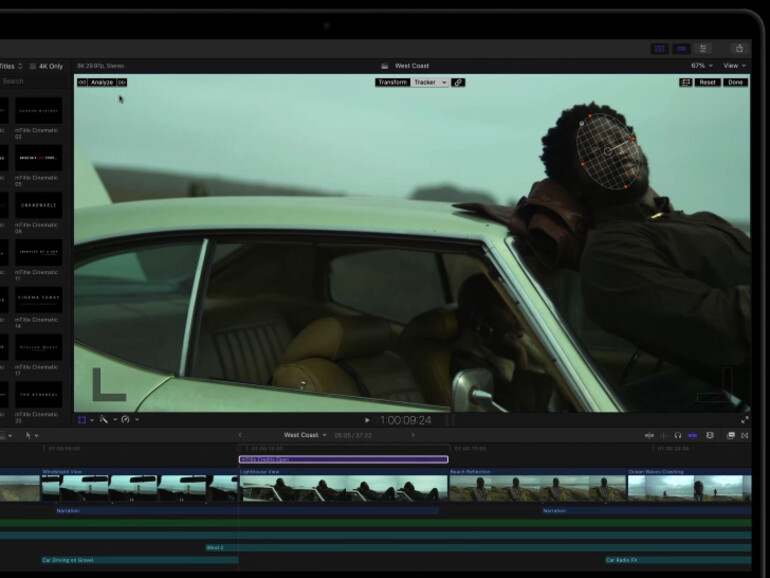This screenshot has height=578, width=770.
Task: Analyze forward using the right Analyze arrow
Action: coord(122,83)
